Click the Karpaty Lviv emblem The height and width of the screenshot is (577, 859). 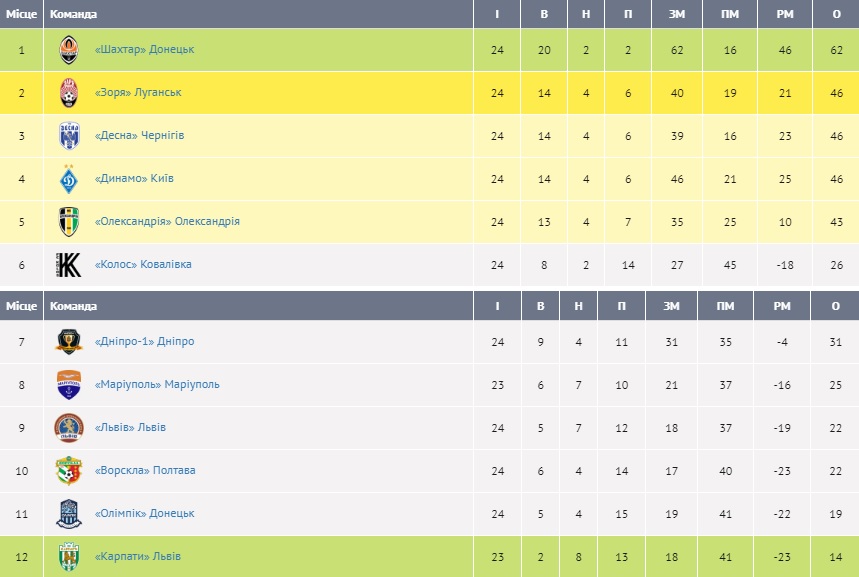[x=68, y=556]
